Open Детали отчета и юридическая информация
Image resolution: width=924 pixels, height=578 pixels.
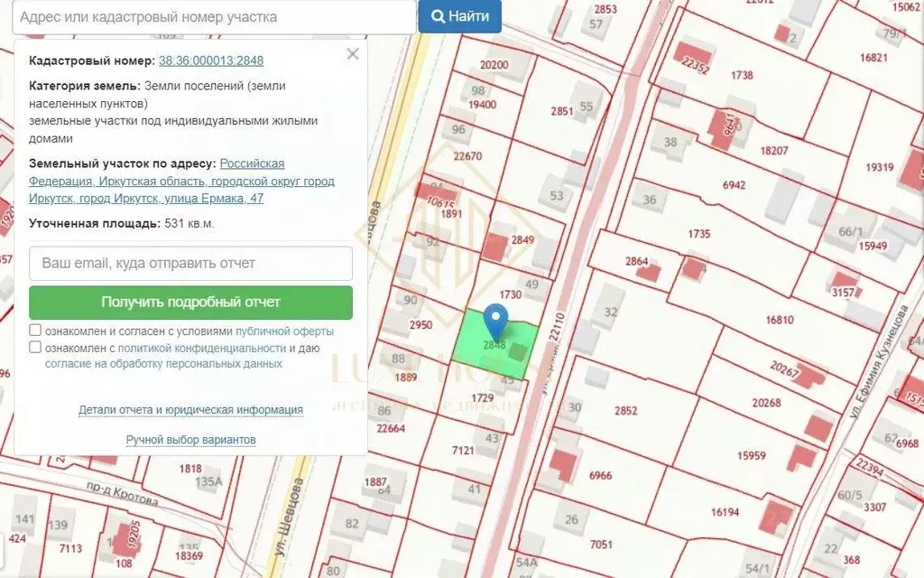(191, 409)
